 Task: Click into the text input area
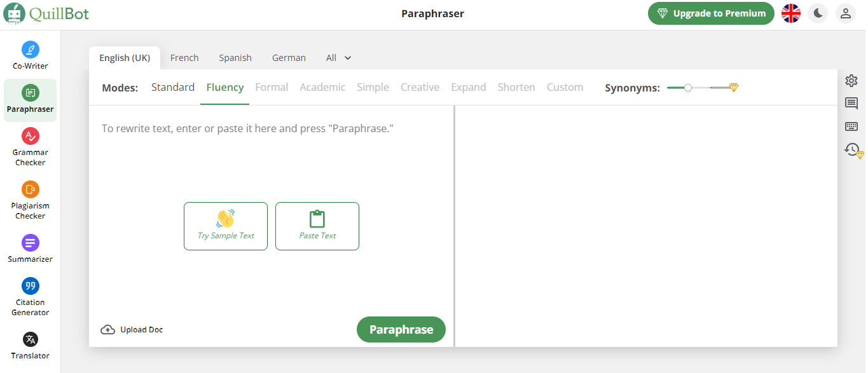coord(272,128)
